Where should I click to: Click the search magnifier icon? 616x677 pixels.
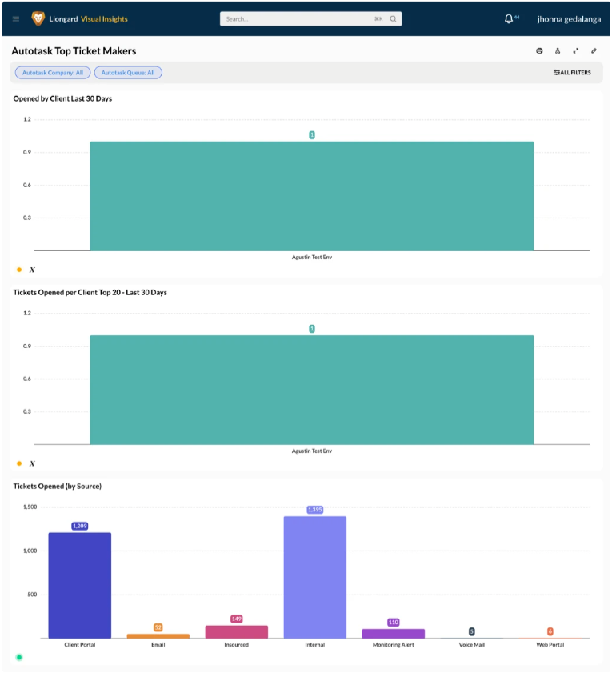[x=393, y=19]
